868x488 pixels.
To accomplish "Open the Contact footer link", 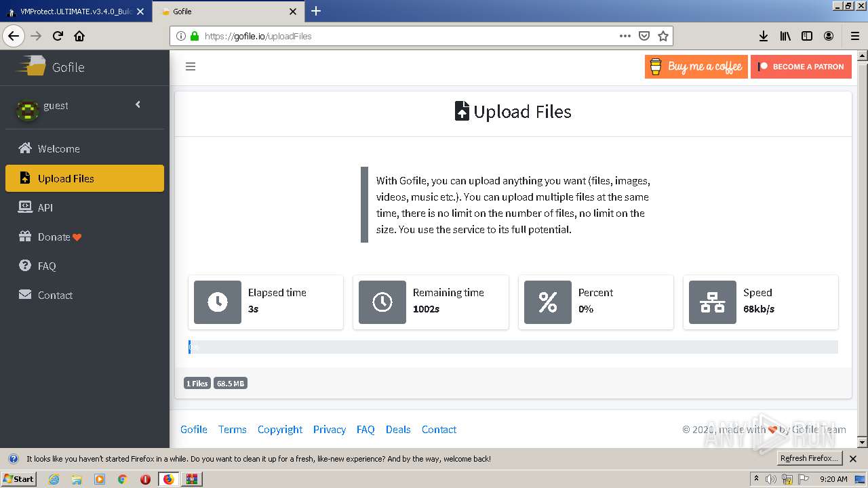I will 439,429.
